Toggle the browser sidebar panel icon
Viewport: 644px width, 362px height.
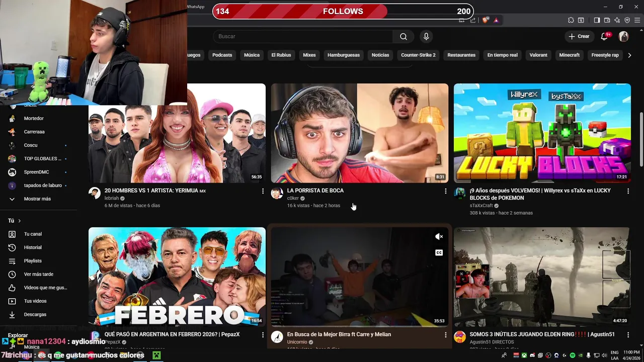coord(597,20)
